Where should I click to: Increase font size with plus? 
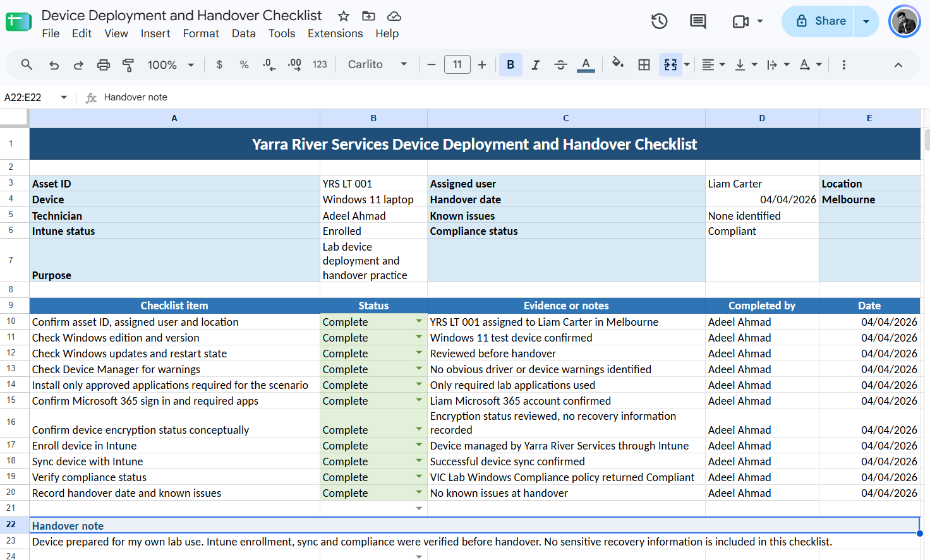coord(482,64)
